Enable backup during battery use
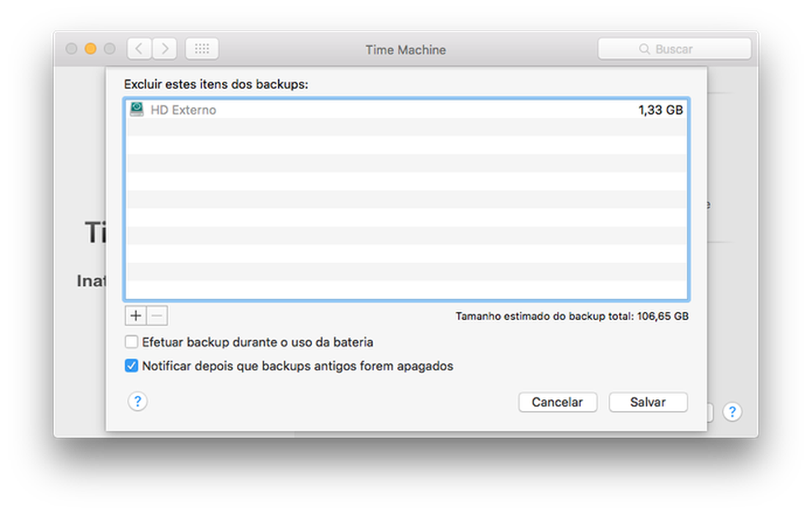 coord(131,342)
